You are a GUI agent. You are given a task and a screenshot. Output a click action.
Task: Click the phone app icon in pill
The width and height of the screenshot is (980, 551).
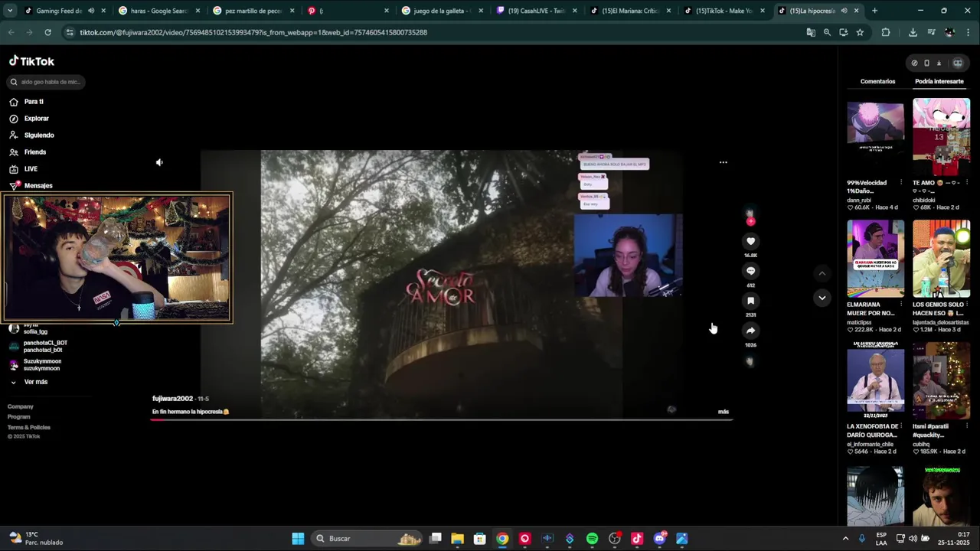coord(926,63)
